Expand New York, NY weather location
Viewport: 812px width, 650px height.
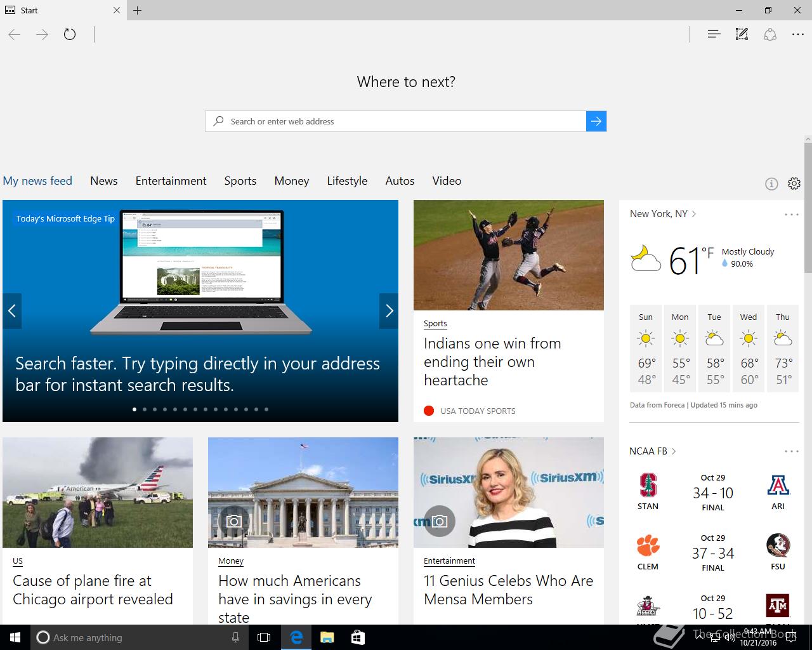[663, 214]
